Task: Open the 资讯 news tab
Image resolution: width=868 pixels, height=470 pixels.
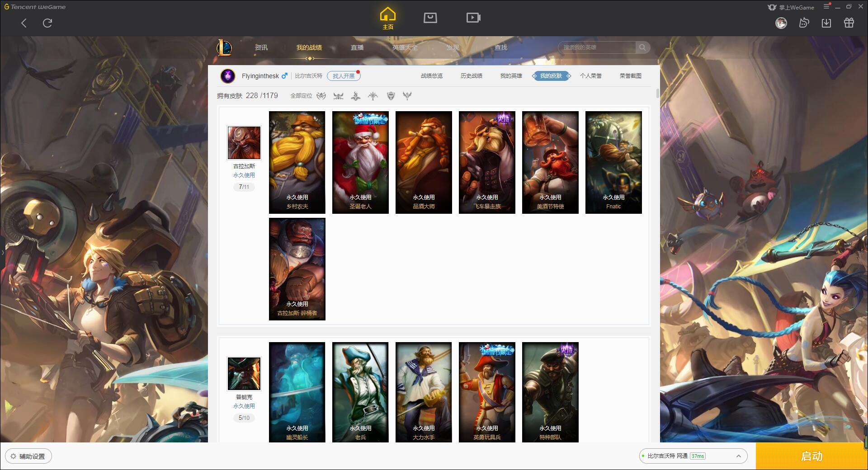Action: pyautogui.click(x=261, y=47)
